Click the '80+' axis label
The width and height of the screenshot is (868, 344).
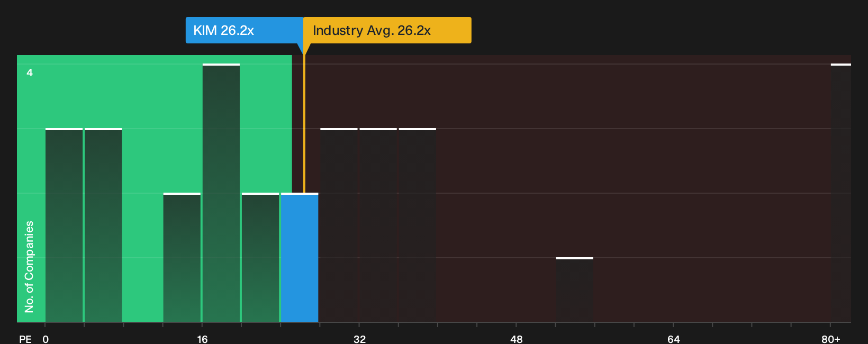click(830, 339)
